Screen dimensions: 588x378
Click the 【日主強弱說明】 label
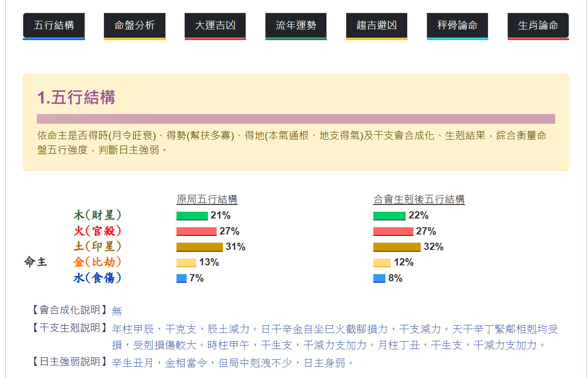click(x=69, y=362)
